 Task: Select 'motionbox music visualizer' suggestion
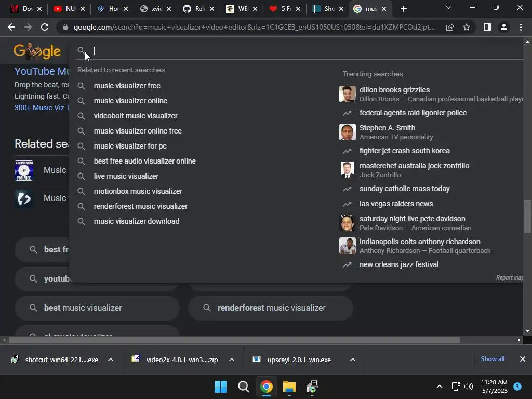[x=138, y=191]
